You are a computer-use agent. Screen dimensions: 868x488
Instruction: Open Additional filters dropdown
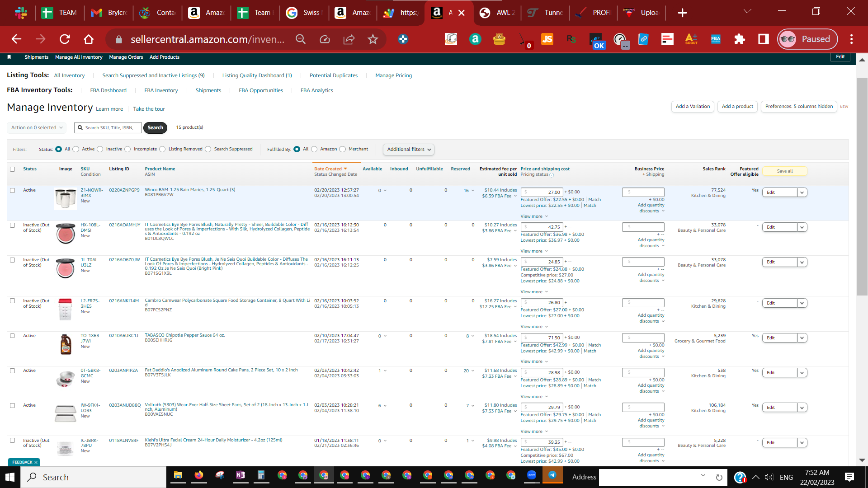coord(409,150)
